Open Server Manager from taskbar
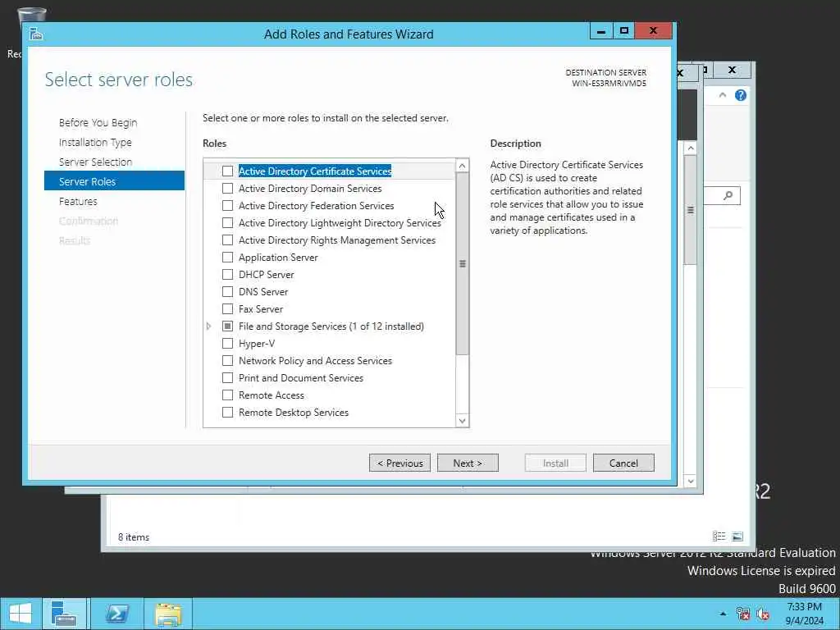840x630 pixels. (64, 614)
